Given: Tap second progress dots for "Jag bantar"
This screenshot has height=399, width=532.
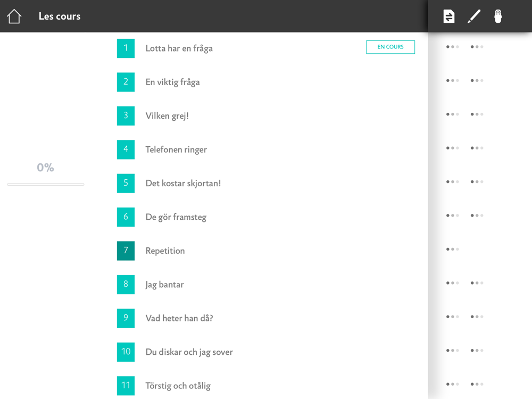Looking at the screenshot, I should pyautogui.click(x=477, y=283).
